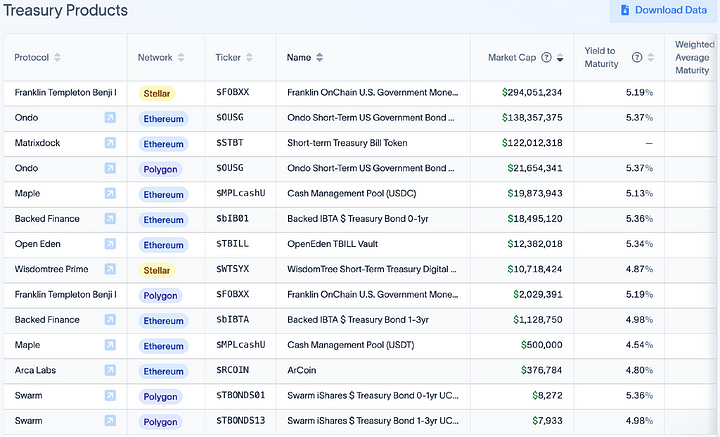Viewport: 720px width, 437px height.
Task: Click name OpenEden TBILL Vault
Action: click(332, 244)
